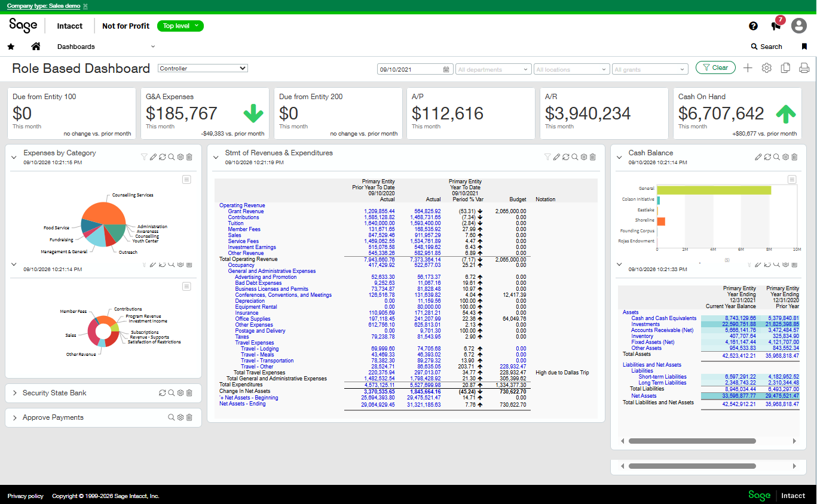Zoom the Expenses by Category component
Screen dimensions: 817x504
pos(171,157)
